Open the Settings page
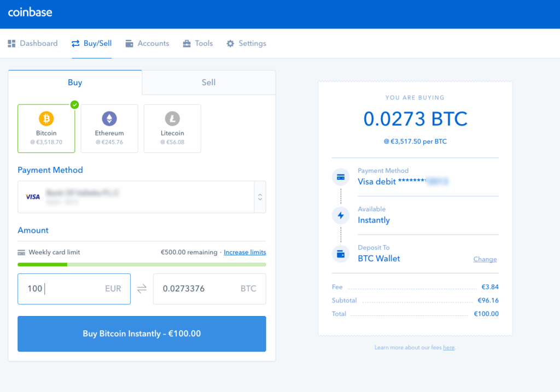Viewport: 560px width, 392px height. pyautogui.click(x=247, y=44)
